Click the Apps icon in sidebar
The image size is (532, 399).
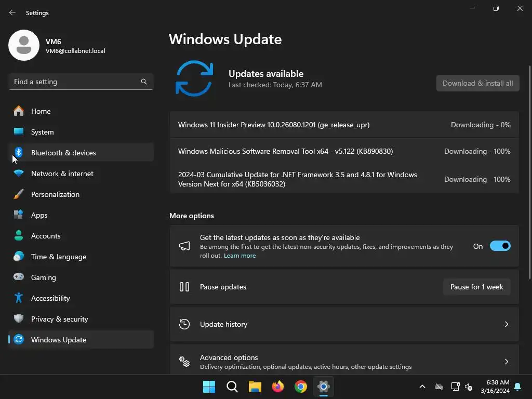click(19, 215)
